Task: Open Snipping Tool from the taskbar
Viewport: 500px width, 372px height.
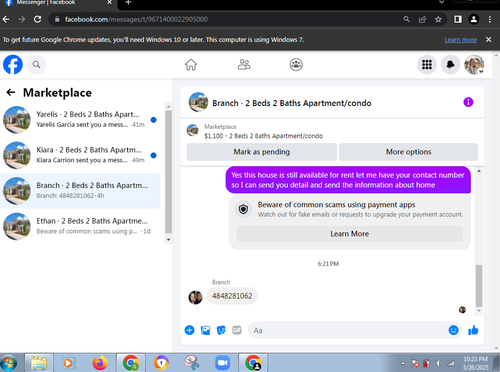Action: click(192, 363)
